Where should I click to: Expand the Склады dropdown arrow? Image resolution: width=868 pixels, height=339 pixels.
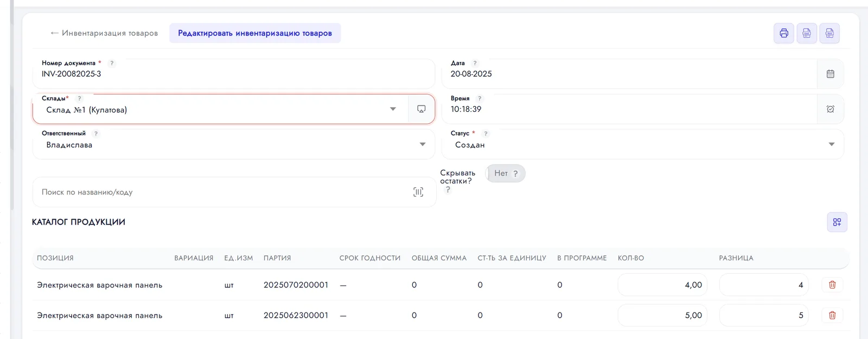tap(393, 109)
